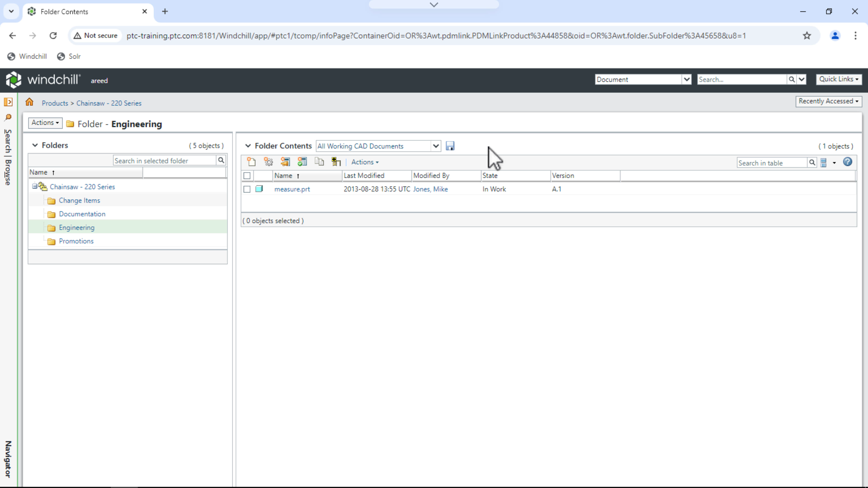868x488 pixels.
Task: Paste objects using the Paste icon
Action: (336, 161)
